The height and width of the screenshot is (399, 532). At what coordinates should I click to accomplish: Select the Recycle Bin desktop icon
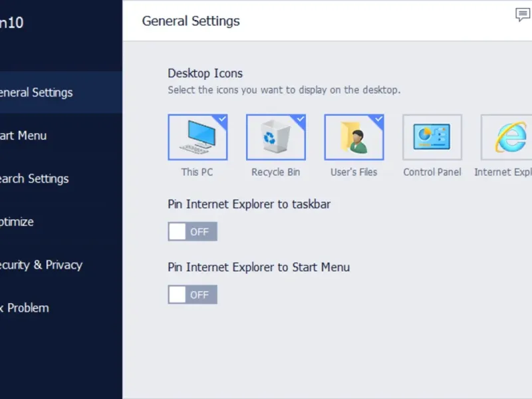click(276, 137)
